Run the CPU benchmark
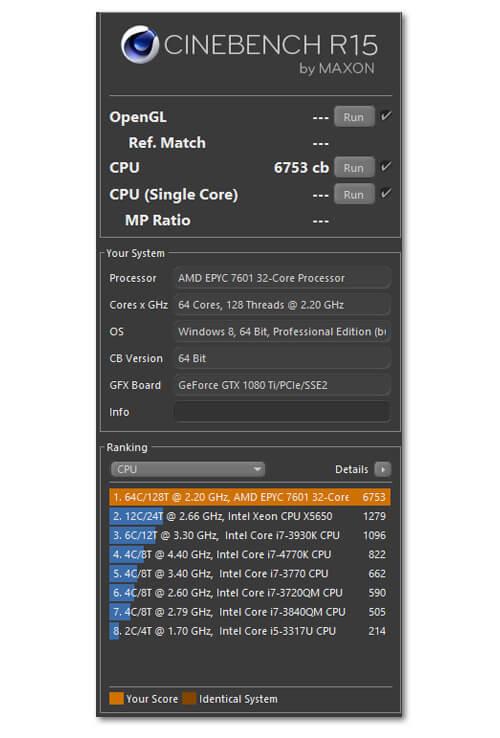This screenshot has height=738, width=500. [354, 168]
